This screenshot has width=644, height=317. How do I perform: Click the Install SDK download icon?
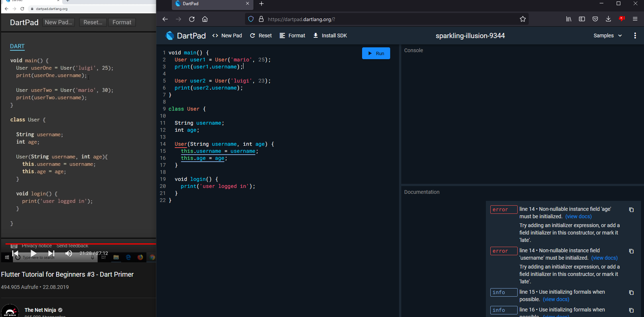(316, 36)
